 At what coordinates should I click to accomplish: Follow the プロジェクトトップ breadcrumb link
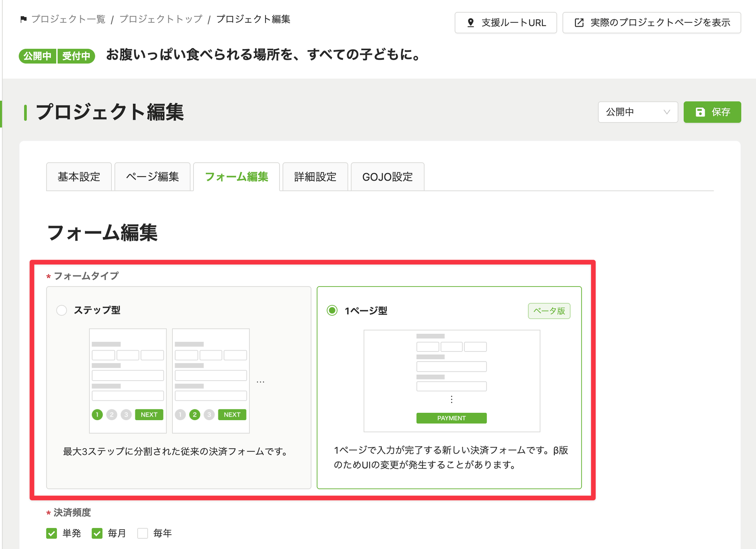161,19
